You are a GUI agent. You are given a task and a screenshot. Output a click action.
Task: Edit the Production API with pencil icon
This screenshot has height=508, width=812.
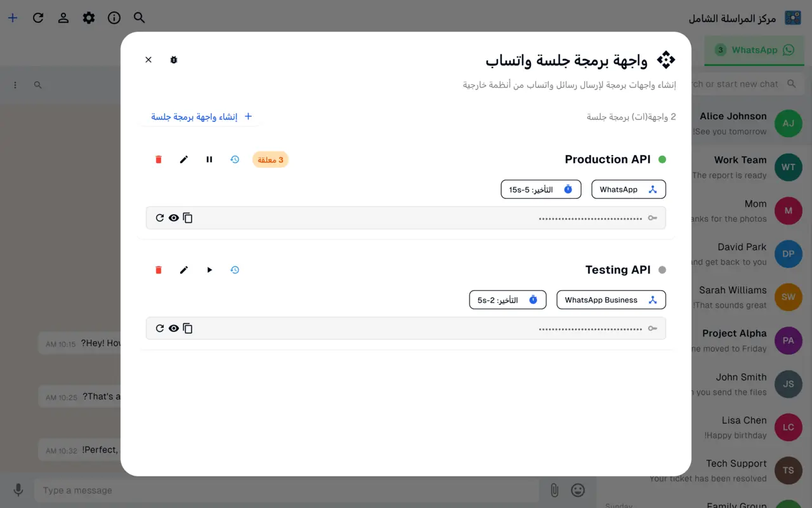click(184, 159)
